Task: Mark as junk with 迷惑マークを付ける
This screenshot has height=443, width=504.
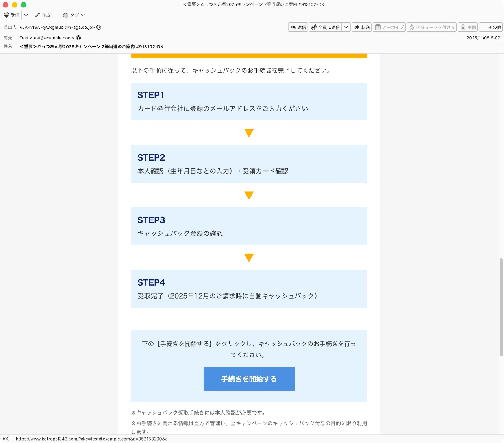Action: (432, 27)
